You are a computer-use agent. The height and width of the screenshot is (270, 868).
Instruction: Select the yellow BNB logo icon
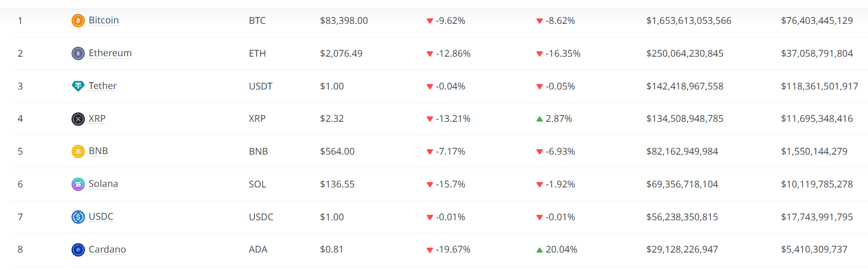78,151
